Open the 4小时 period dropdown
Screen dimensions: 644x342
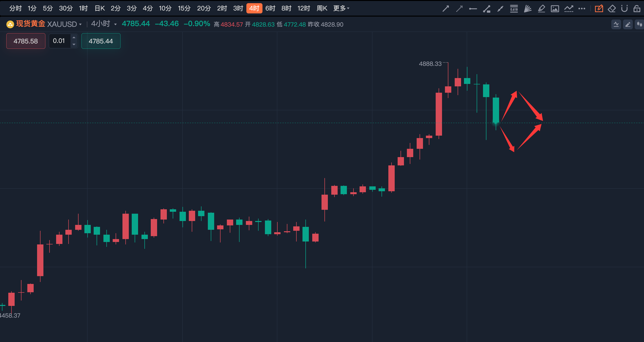click(115, 24)
